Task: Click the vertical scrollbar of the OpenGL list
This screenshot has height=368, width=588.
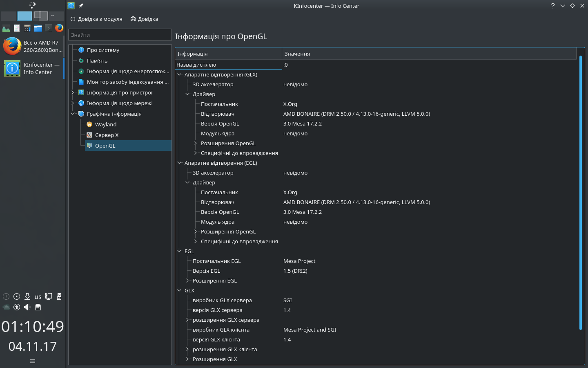Action: 580,192
